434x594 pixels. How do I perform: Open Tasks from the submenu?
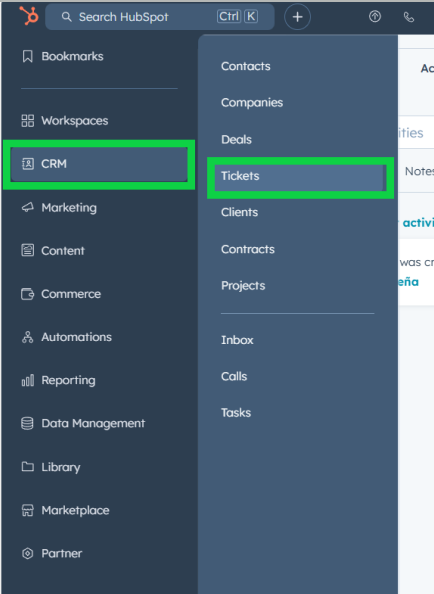(236, 413)
